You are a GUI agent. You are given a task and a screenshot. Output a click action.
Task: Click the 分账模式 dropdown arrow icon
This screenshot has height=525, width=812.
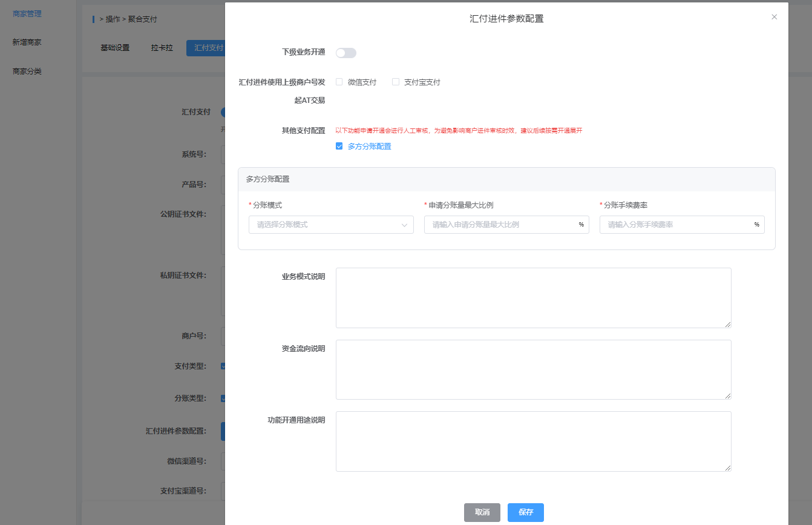tap(404, 225)
